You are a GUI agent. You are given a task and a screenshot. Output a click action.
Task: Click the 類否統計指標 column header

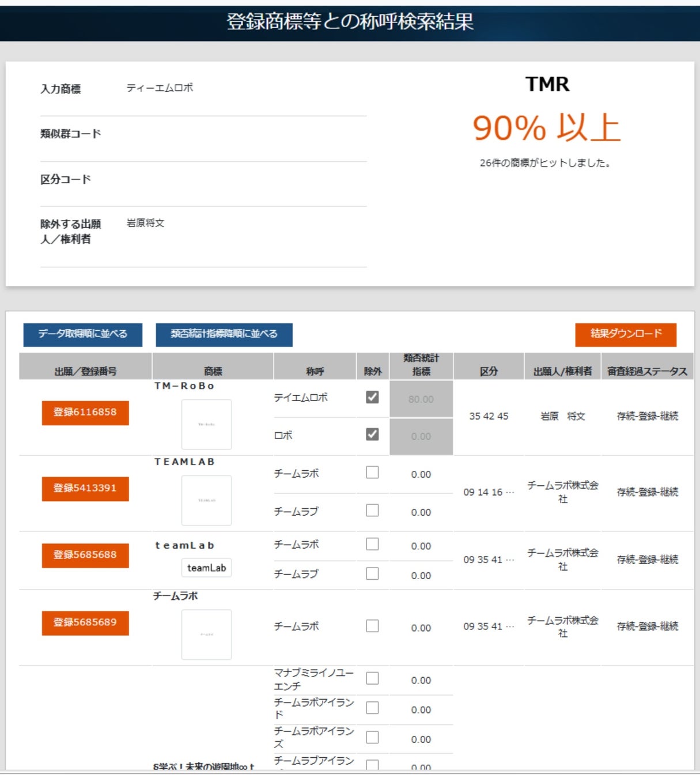tap(421, 365)
